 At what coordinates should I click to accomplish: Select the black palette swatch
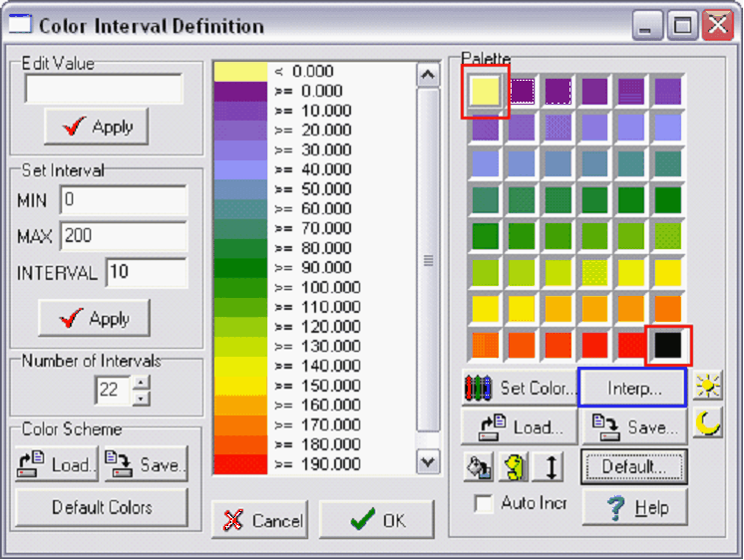tap(667, 345)
